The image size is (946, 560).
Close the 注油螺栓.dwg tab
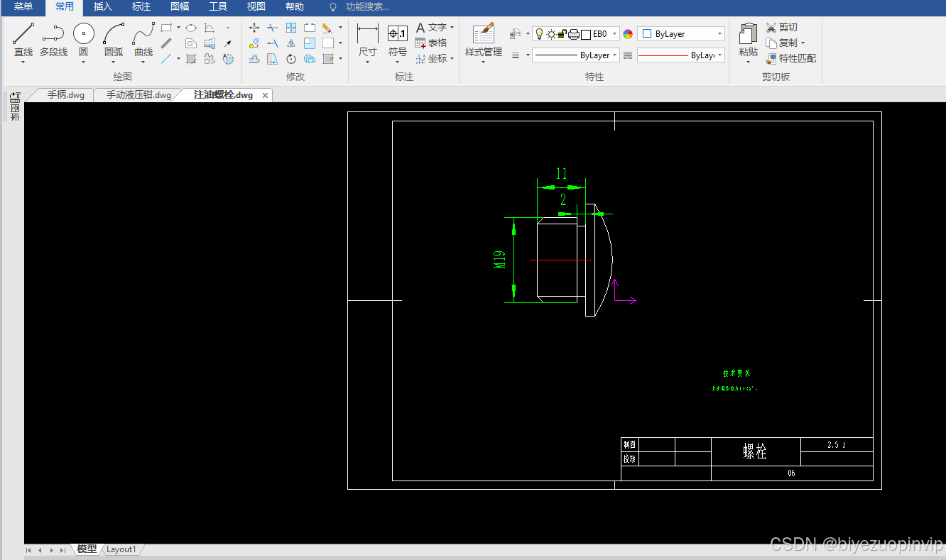[x=266, y=95]
